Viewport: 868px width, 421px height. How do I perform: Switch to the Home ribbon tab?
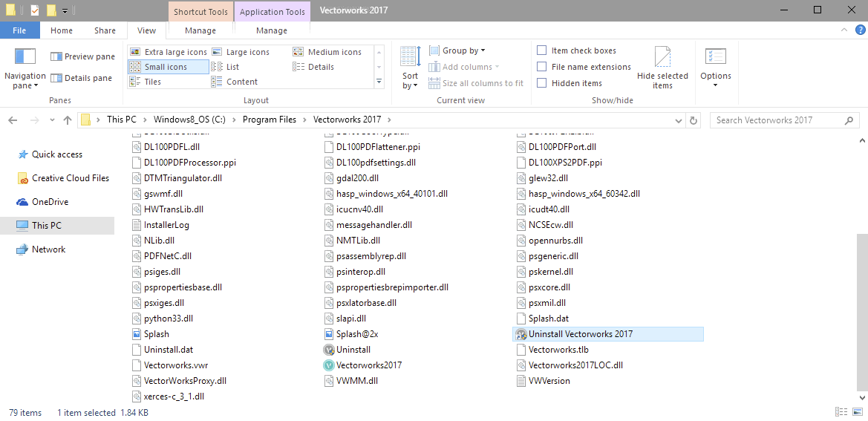(62, 30)
